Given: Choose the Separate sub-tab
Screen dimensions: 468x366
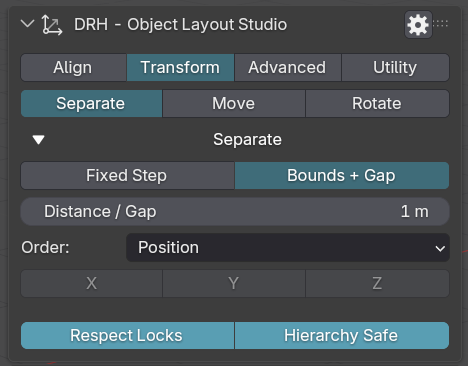Looking at the screenshot, I should point(91,103).
